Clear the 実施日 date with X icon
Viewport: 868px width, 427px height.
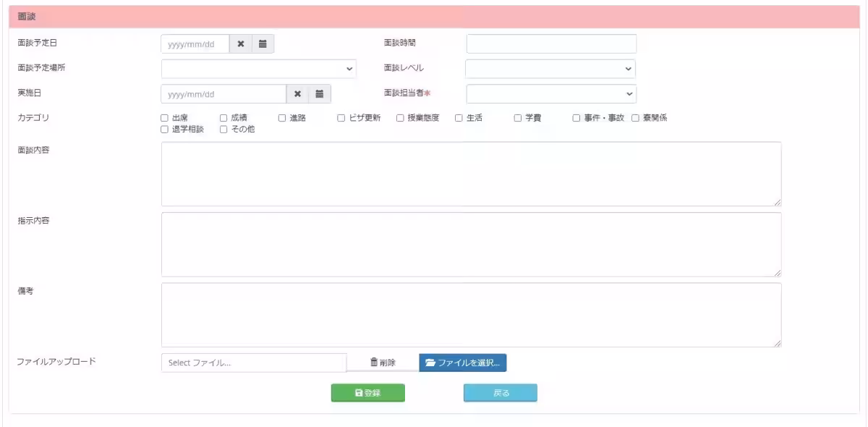pos(297,94)
